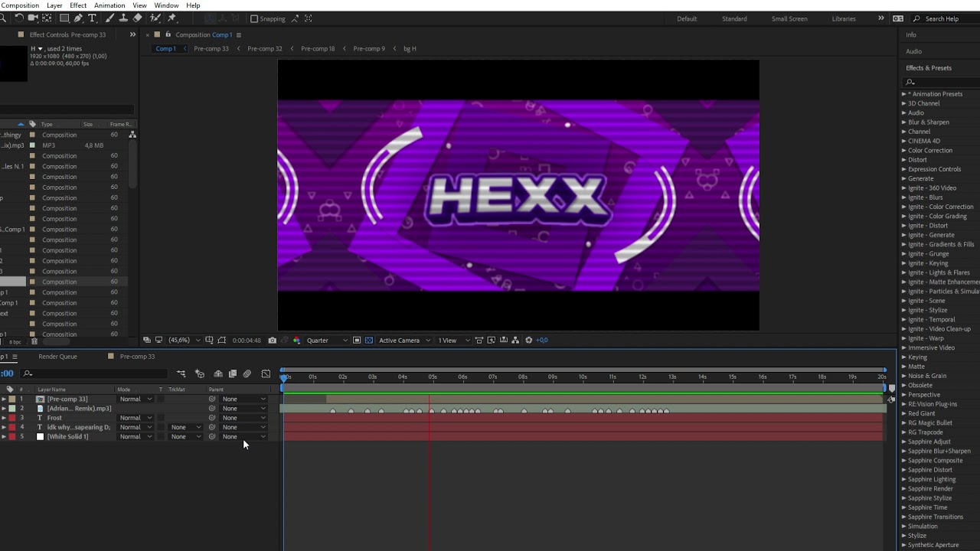Select the Eraser tool
Image resolution: width=980 pixels, height=551 pixels.
tap(137, 18)
